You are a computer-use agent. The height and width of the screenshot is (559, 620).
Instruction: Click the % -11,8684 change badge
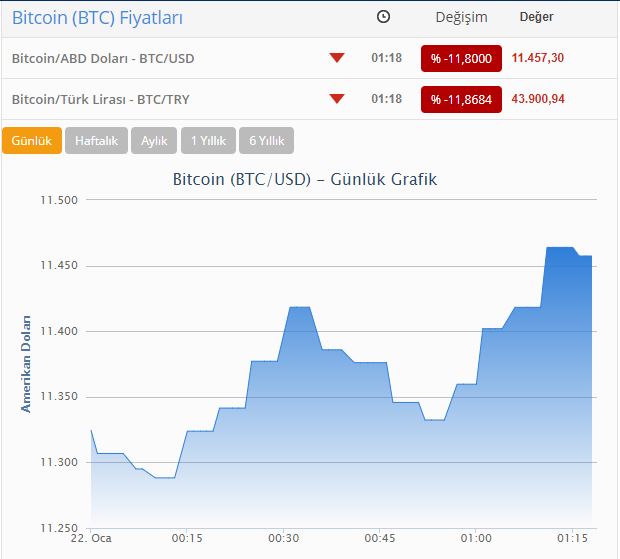(461, 99)
